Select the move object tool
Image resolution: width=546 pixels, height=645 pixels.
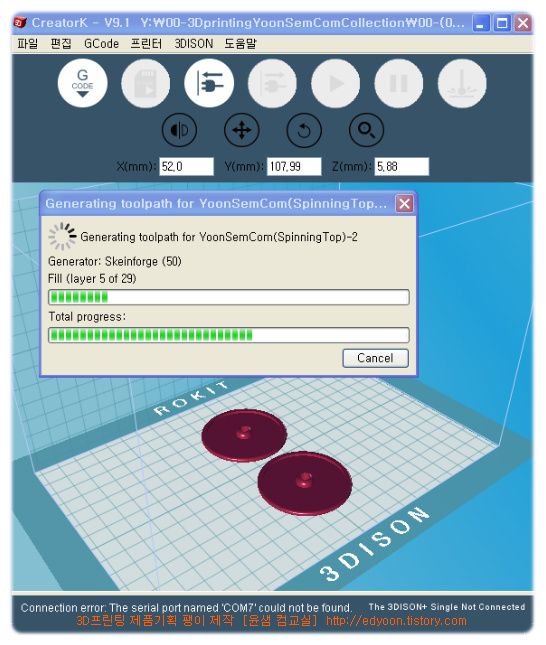(x=242, y=130)
